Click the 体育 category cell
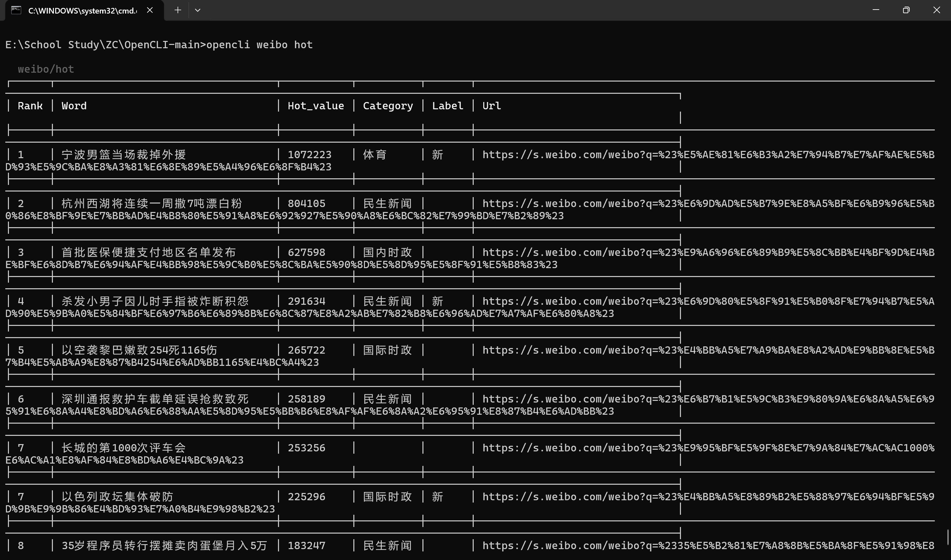Viewport: 951px width, 560px height. click(375, 155)
